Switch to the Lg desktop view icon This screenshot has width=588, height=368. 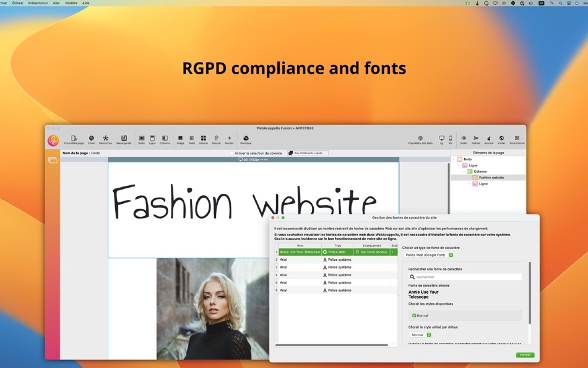[441, 139]
